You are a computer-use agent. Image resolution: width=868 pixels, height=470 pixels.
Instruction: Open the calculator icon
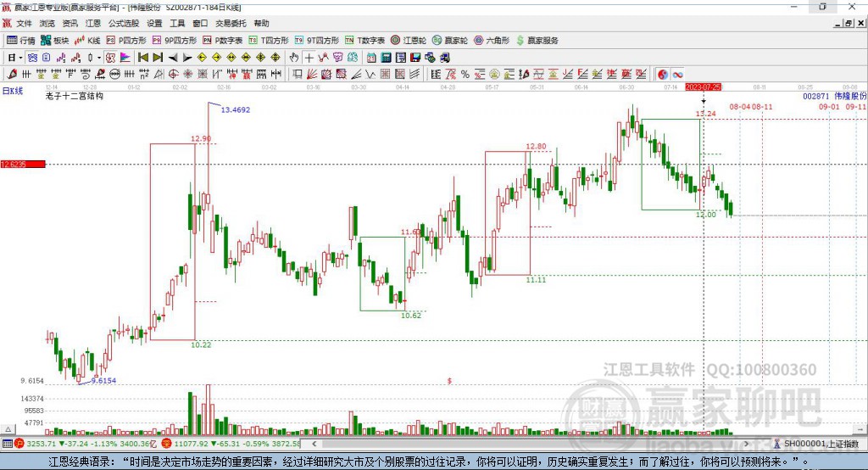click(x=387, y=58)
